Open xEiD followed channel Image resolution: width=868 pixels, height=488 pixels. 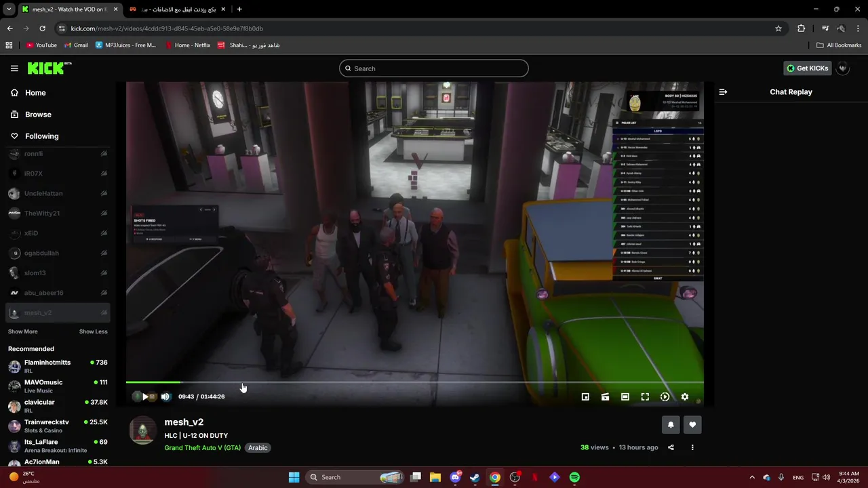(x=58, y=233)
